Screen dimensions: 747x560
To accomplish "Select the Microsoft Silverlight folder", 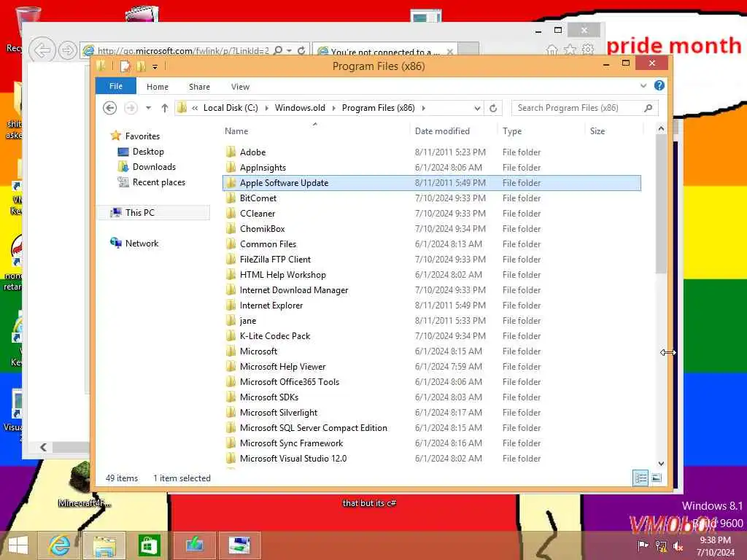I will click(x=278, y=413).
